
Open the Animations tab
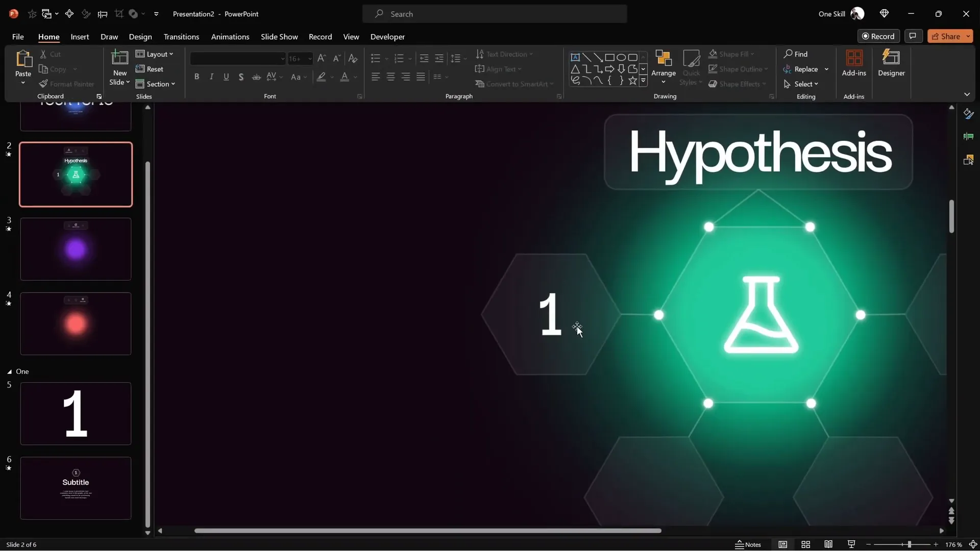click(x=230, y=37)
